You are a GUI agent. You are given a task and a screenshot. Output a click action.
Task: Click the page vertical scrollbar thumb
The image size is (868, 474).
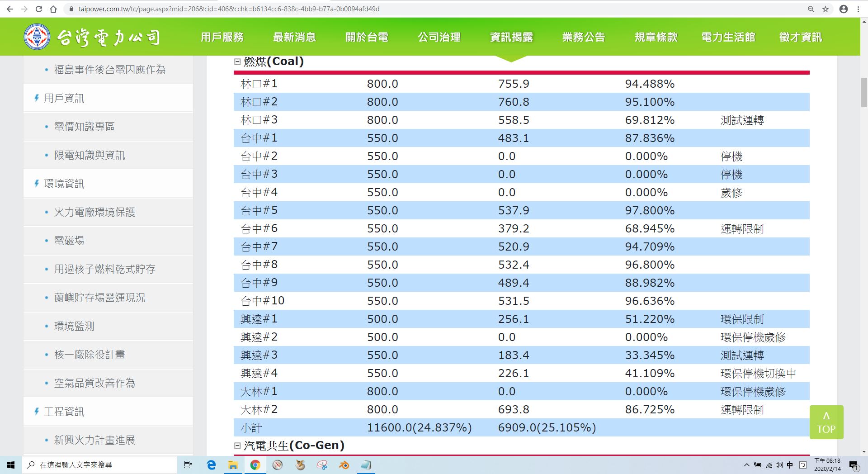[x=864, y=92]
